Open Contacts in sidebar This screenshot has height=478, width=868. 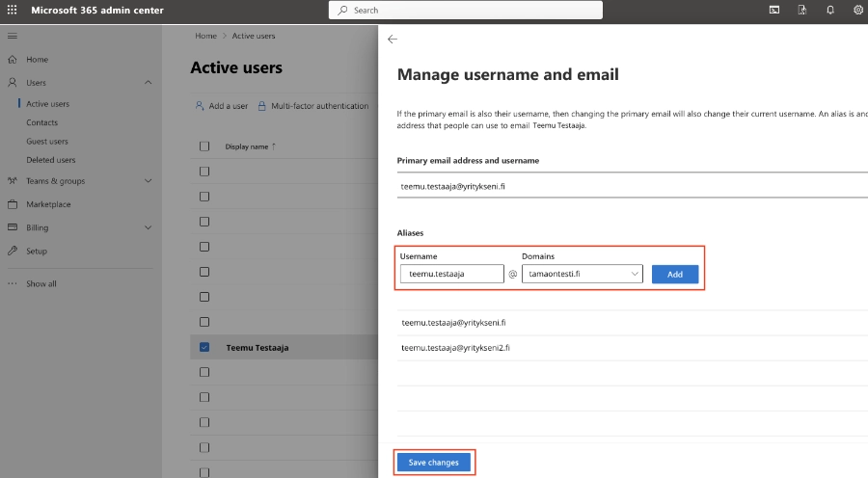point(42,122)
